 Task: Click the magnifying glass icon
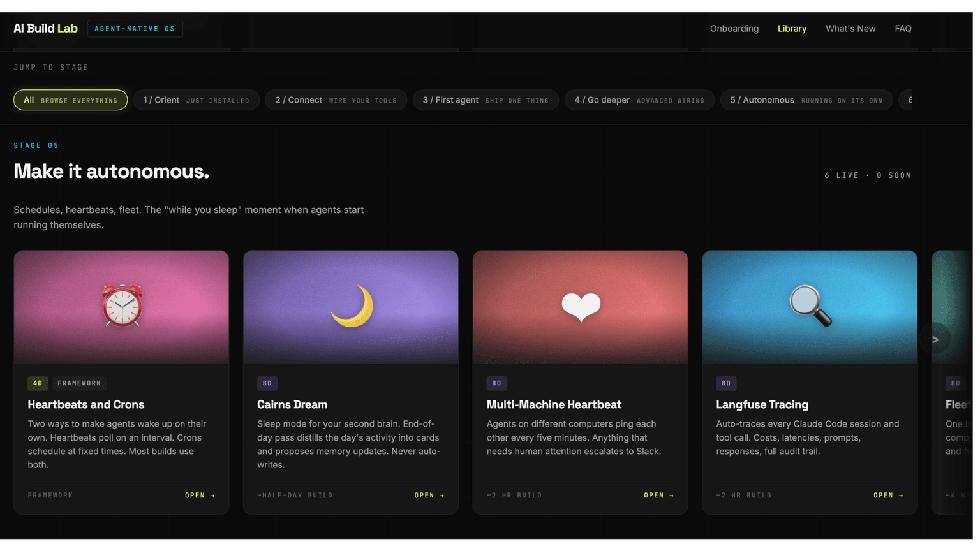[x=810, y=306]
